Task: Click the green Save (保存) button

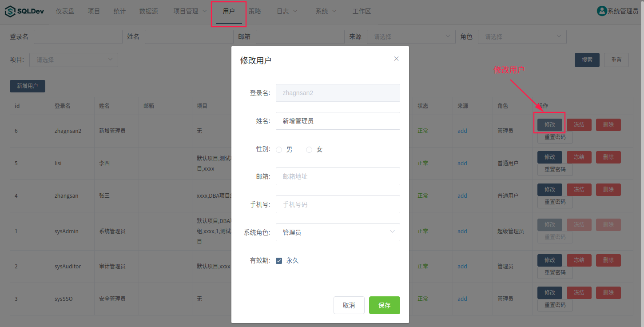Action: pyautogui.click(x=384, y=305)
